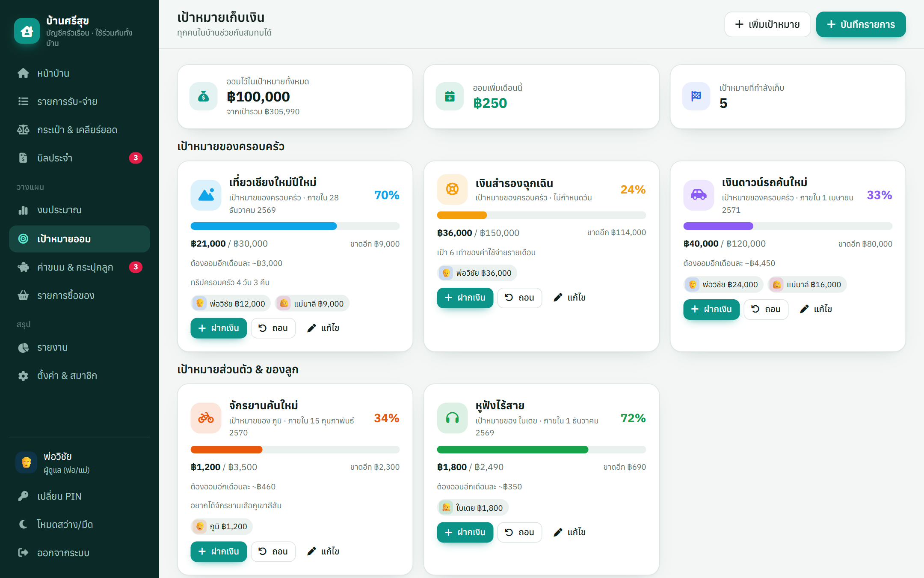Select the เป้าหมายออม target icon
This screenshot has width=924, height=578.
(23, 239)
